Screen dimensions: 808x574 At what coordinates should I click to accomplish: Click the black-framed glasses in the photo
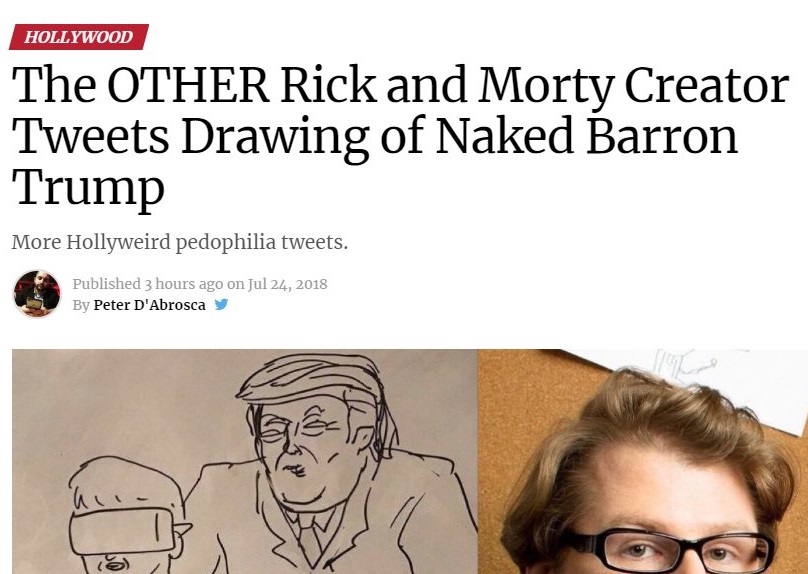667,550
